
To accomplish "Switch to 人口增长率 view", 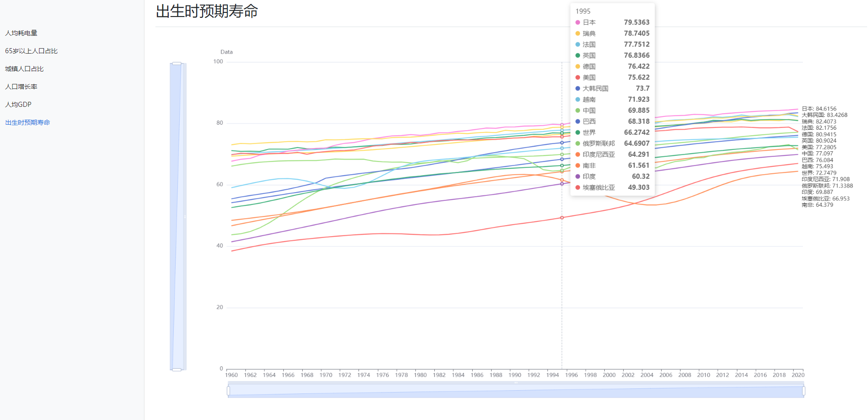I will [21, 87].
